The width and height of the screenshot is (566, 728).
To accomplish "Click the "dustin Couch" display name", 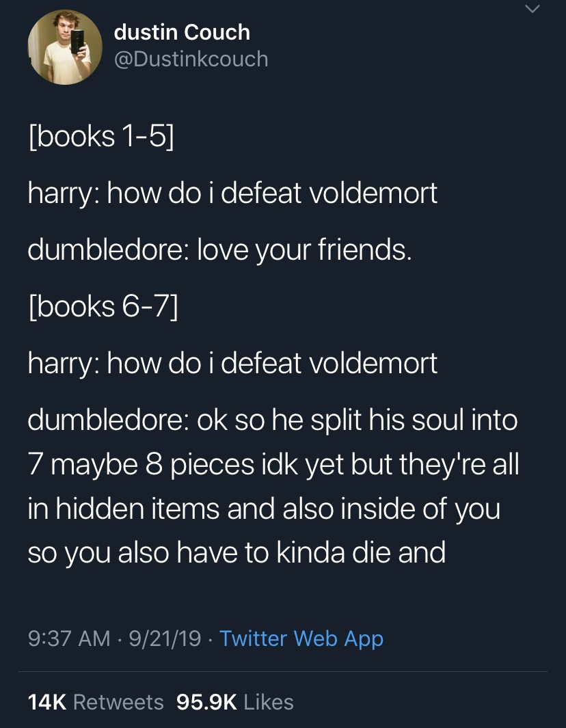I will coord(182,32).
